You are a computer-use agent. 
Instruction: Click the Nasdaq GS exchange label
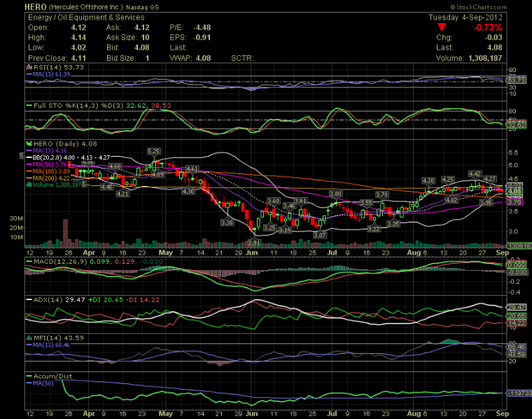pos(142,7)
